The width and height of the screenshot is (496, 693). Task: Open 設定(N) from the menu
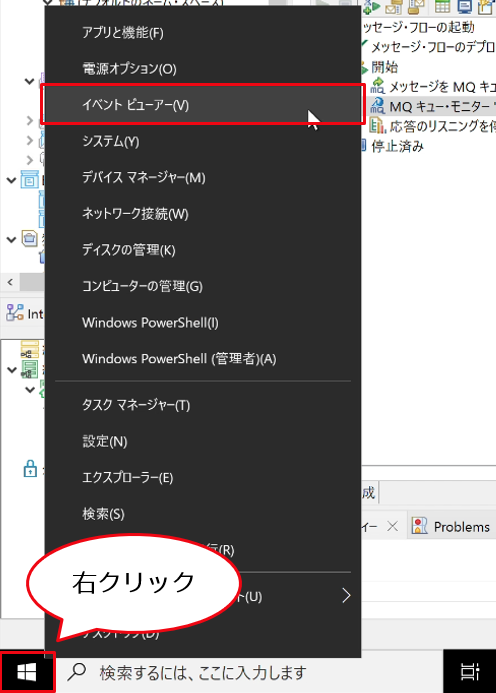(202, 442)
